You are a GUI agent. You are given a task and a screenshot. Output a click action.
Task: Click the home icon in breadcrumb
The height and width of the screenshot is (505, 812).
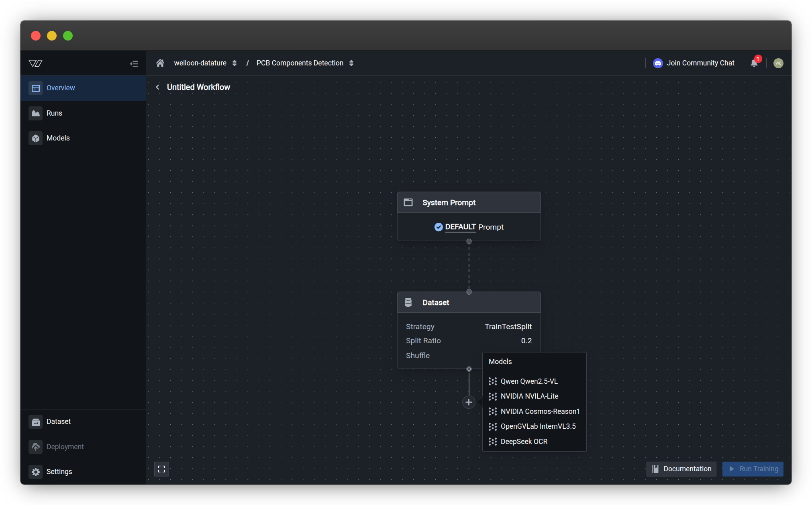click(x=160, y=63)
